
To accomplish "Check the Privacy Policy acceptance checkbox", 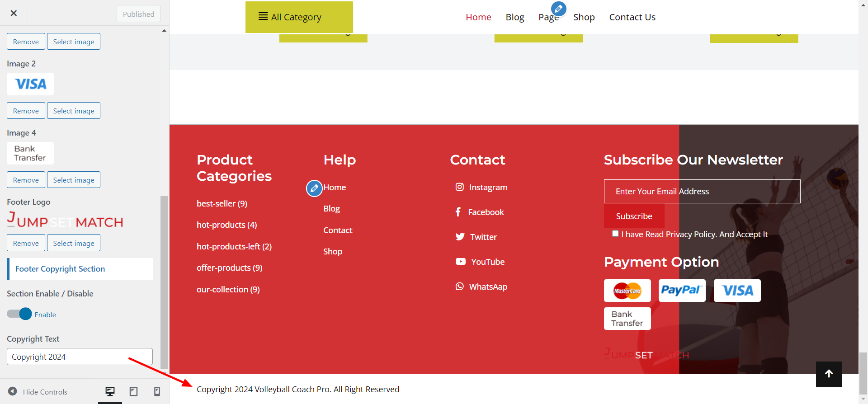I will click(615, 234).
